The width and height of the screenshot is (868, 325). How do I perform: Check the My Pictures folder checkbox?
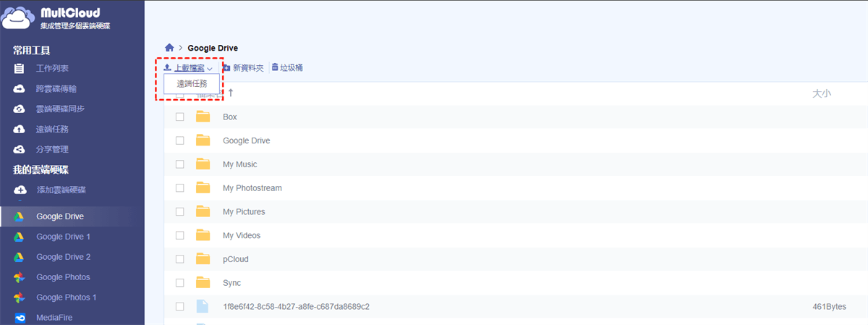click(180, 212)
